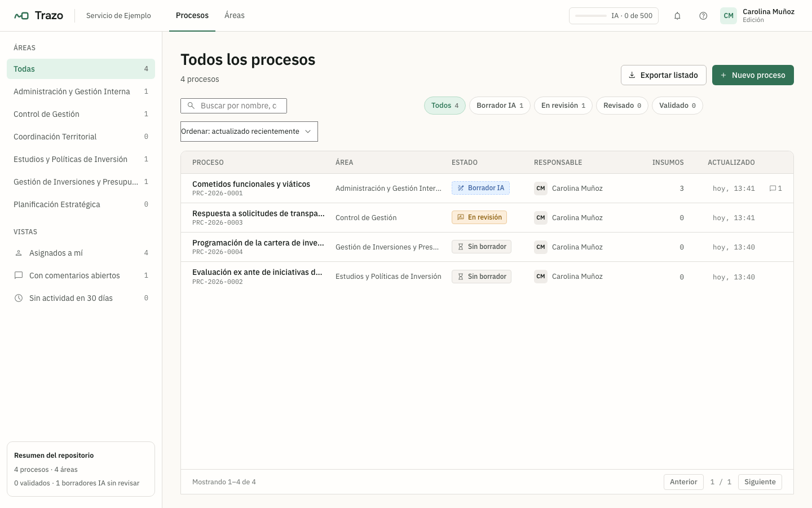Click the CM avatar in top bar
812x508 pixels.
[x=729, y=16]
